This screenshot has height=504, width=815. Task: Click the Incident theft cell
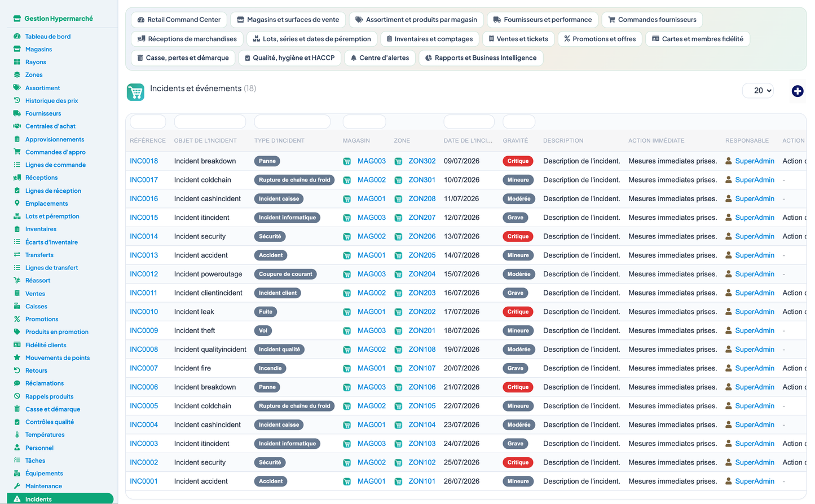point(195,331)
